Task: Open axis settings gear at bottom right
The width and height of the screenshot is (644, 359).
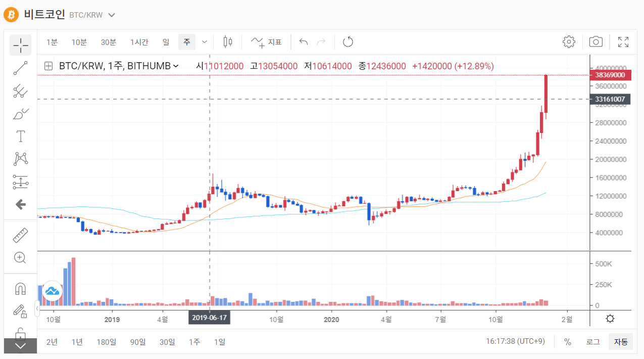Action: tap(610, 319)
